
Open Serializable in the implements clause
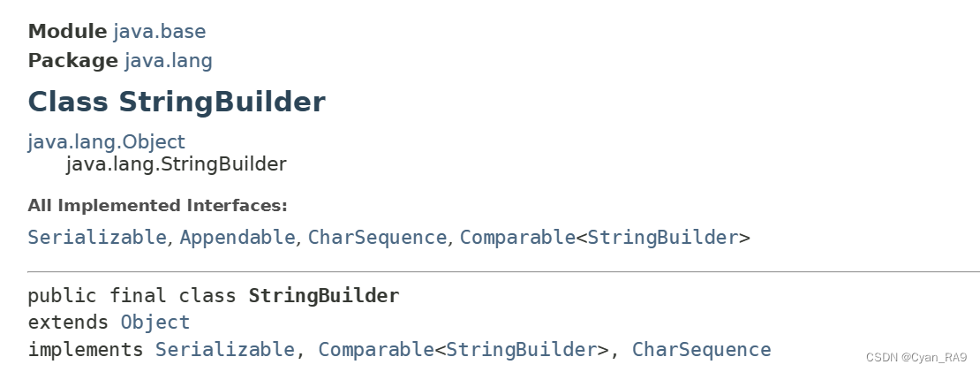(224, 350)
